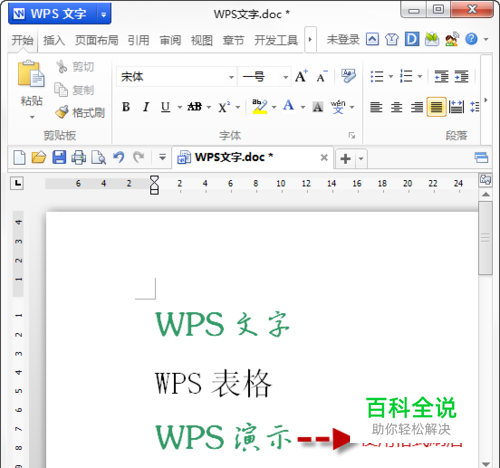Select justified alignment button
This screenshot has height=468, width=500.
(x=436, y=107)
